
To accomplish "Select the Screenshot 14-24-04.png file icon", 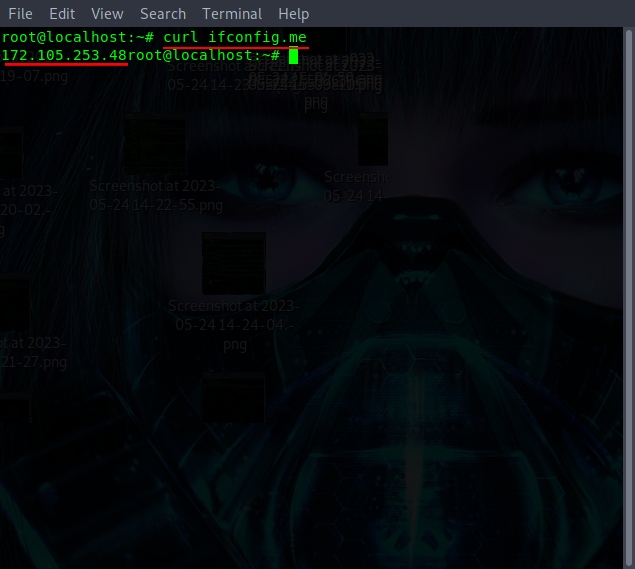I will [234, 263].
